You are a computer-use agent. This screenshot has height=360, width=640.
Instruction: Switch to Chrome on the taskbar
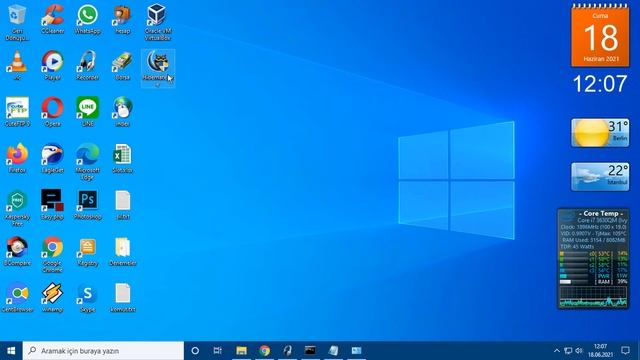pos(264,351)
